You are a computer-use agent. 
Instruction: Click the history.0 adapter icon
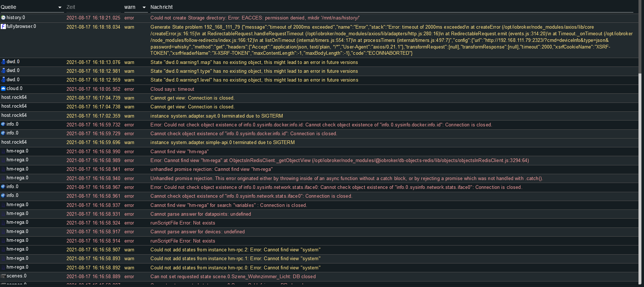pyautogui.click(x=3, y=18)
